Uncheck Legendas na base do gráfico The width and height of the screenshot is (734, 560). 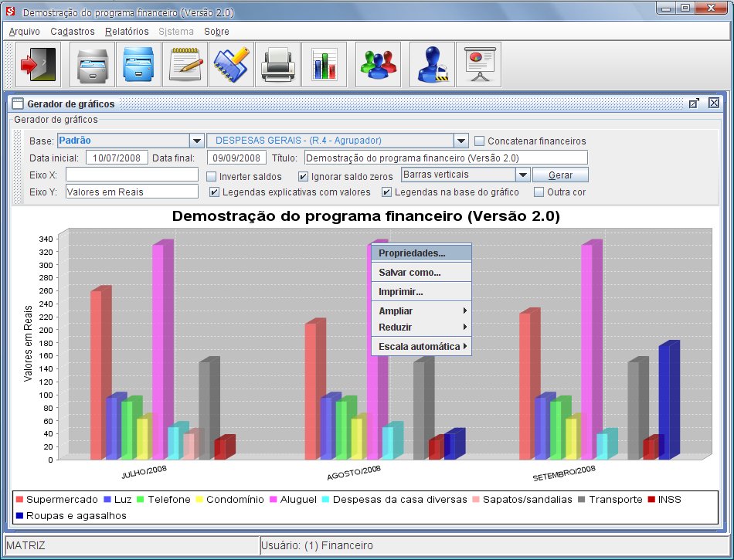[x=386, y=192]
